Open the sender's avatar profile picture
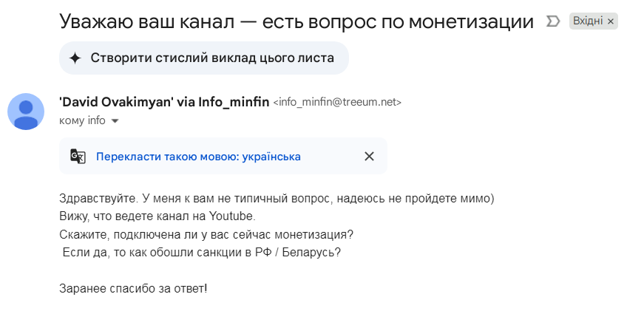644x311 pixels. click(26, 112)
